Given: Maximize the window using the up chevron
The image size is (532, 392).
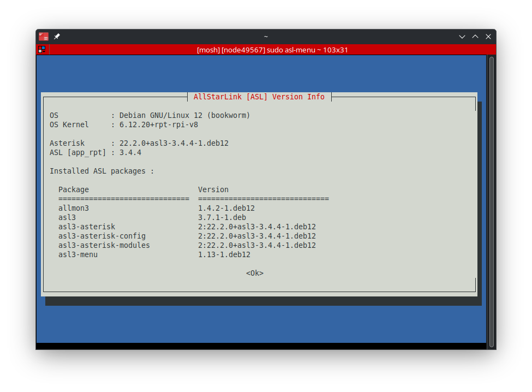Looking at the screenshot, I should (475, 37).
